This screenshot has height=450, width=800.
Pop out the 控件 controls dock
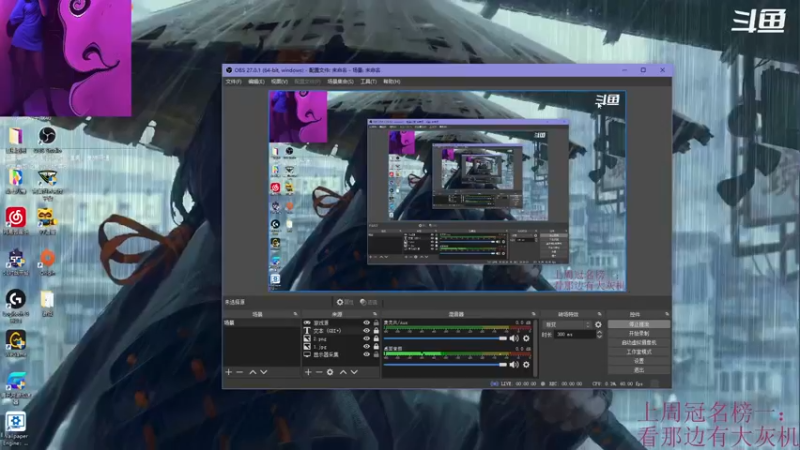click(667, 314)
